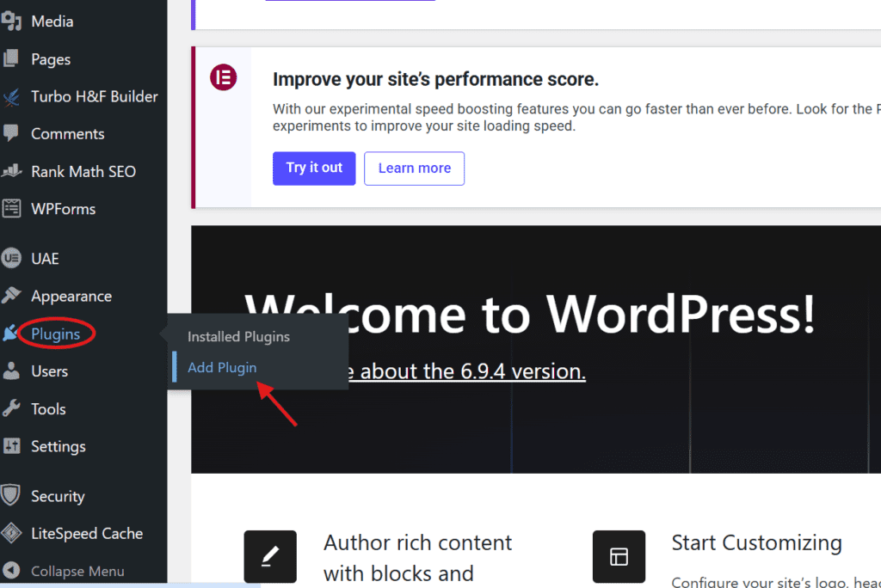The height and width of the screenshot is (588, 881).
Task: Click the Comments speech bubble icon
Action: click(x=11, y=133)
